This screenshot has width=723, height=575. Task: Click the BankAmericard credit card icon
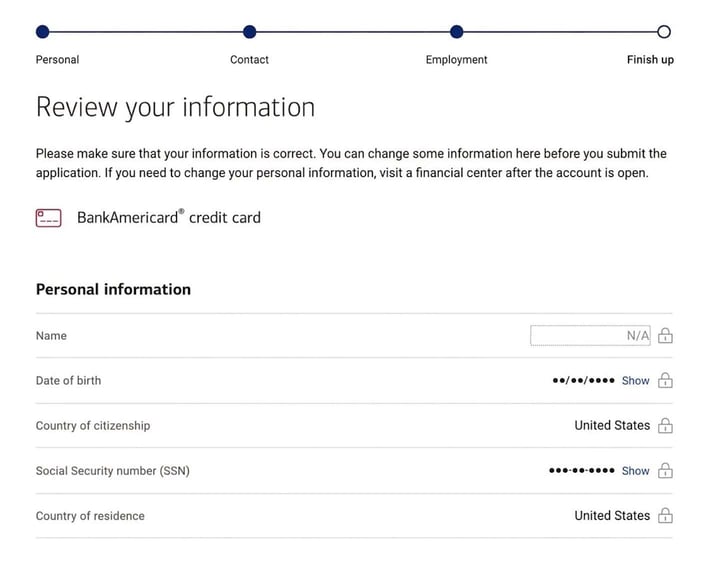[x=48, y=218]
